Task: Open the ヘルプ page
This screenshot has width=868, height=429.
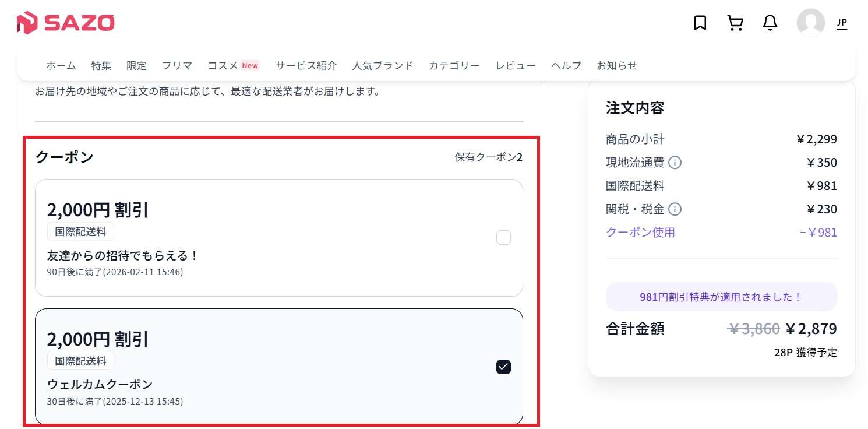Action: coord(566,65)
